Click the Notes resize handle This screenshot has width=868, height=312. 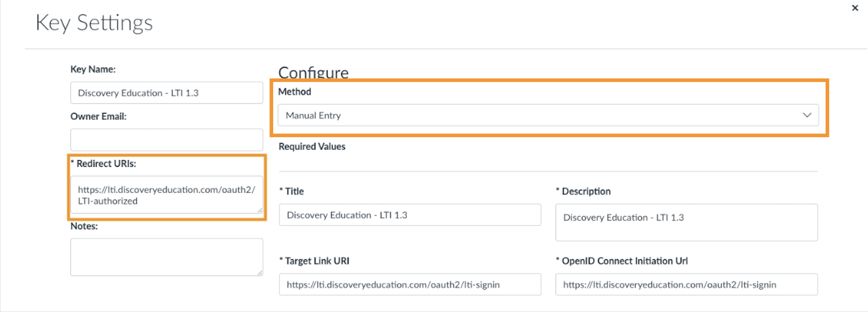coord(261,273)
